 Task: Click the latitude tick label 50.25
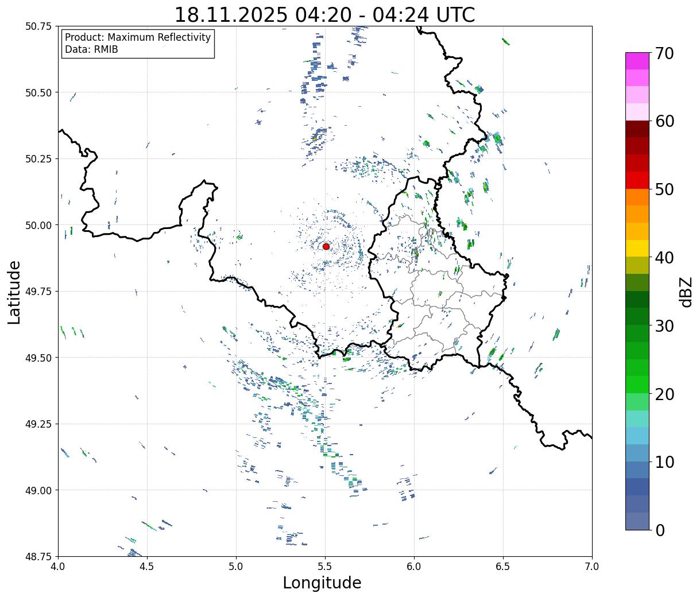(x=38, y=159)
